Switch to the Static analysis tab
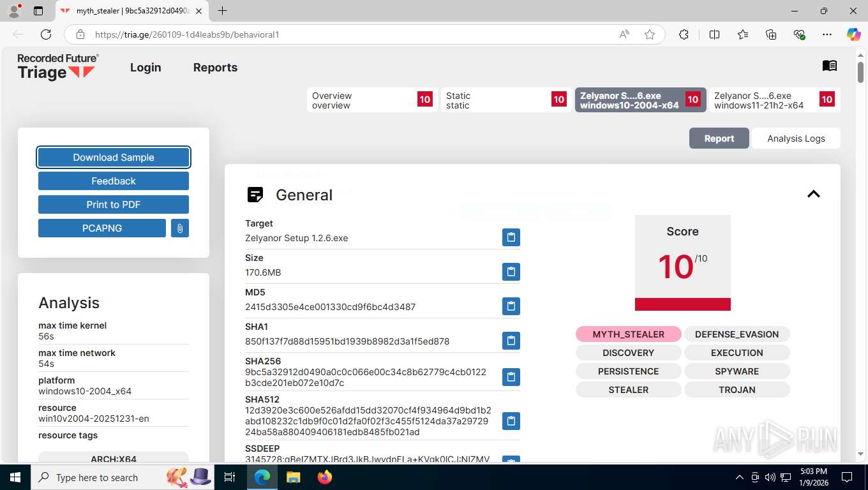The width and height of the screenshot is (868, 490). (507, 100)
